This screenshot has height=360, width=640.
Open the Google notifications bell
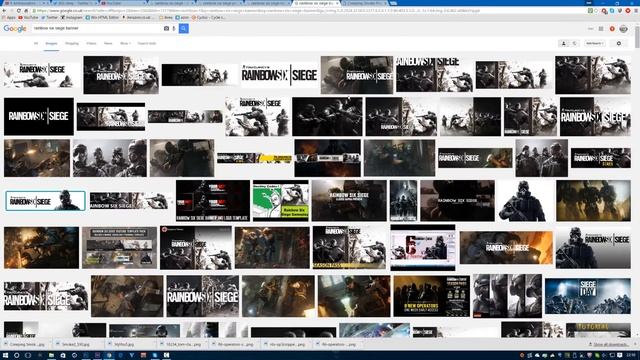[x=612, y=29]
